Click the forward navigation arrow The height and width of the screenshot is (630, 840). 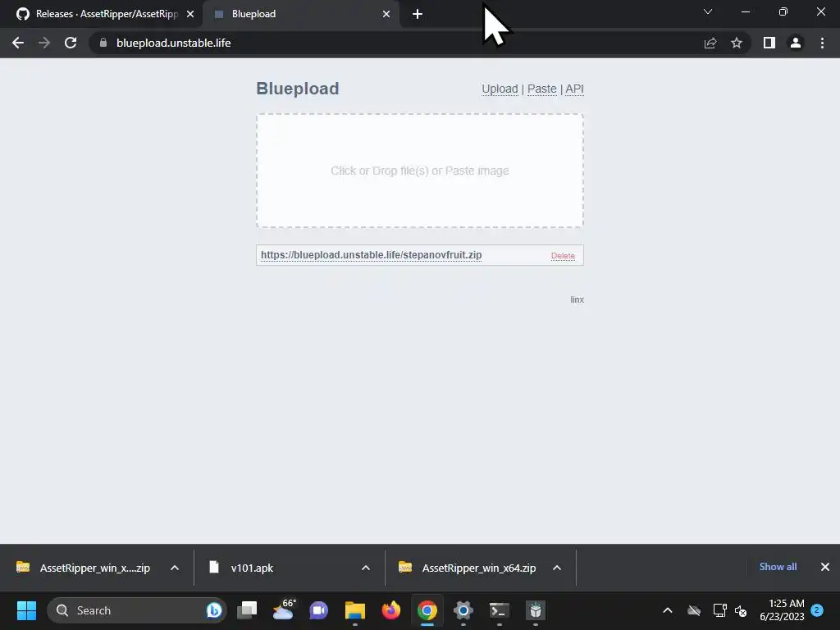44,43
